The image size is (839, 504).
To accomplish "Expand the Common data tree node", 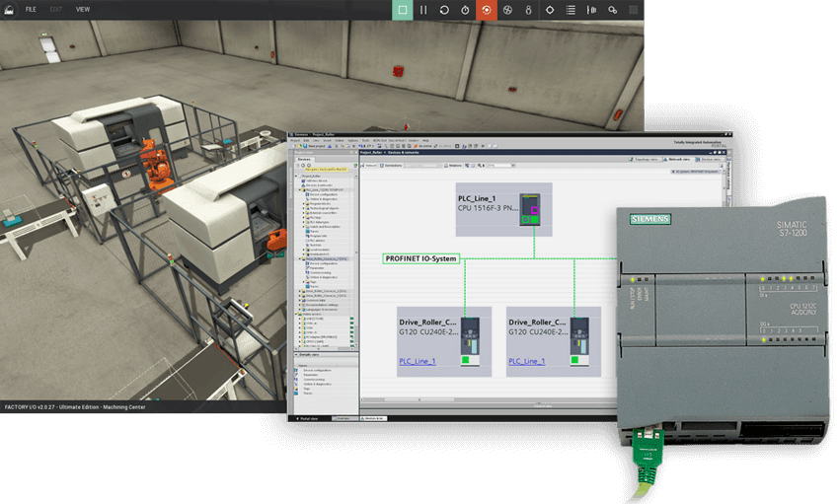I will (x=300, y=301).
